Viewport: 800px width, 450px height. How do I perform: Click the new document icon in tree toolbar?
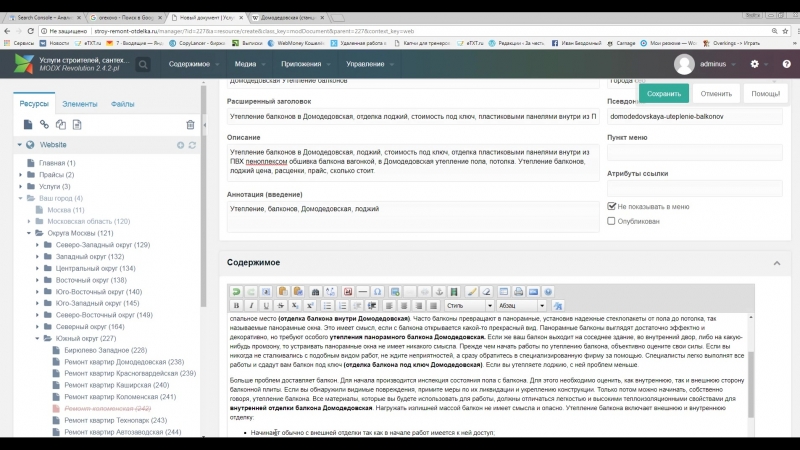point(28,124)
